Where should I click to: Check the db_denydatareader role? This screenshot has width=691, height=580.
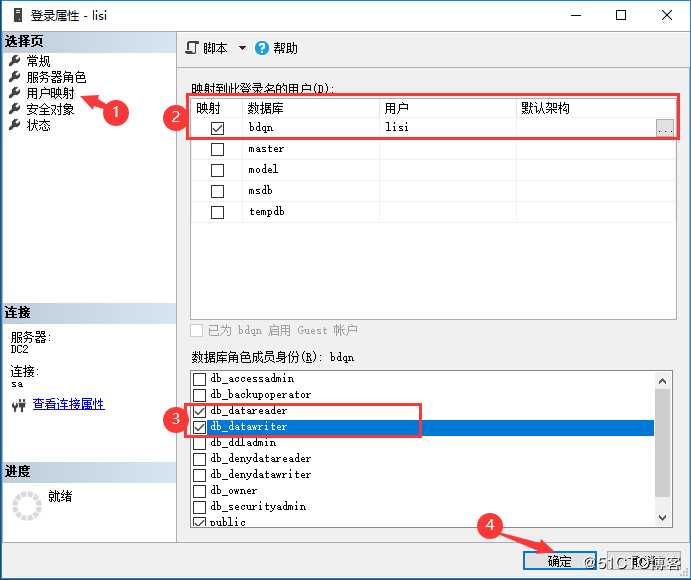[200, 459]
